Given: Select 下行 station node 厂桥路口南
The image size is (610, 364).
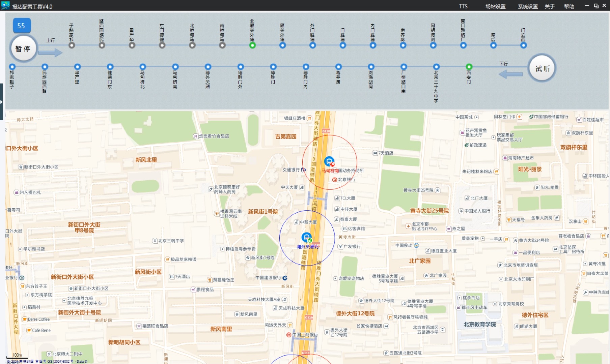Looking at the screenshot, I should [x=404, y=67].
